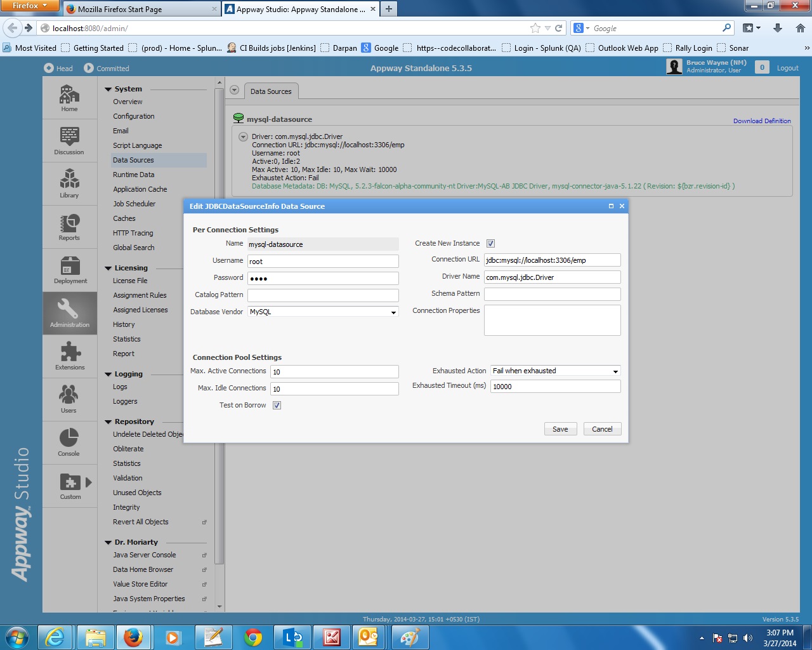Toggle the Create New Instance checkbox

coord(490,243)
